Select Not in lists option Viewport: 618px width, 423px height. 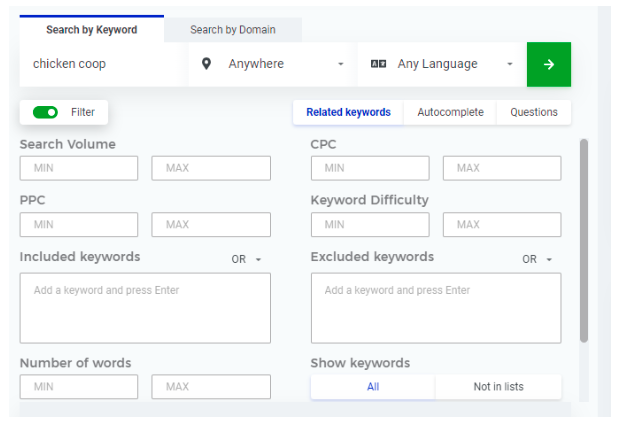[x=498, y=387]
